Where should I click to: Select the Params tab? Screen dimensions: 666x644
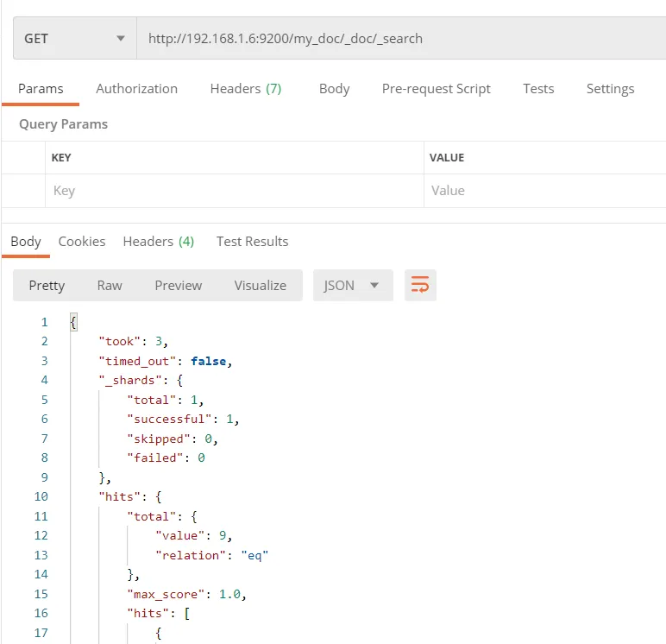pyautogui.click(x=41, y=89)
